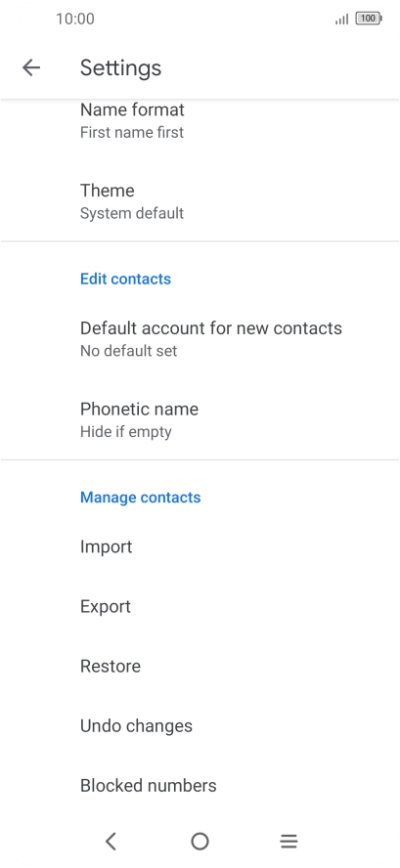Tap the Manage contacts section header
The height and width of the screenshot is (868, 400).
pyautogui.click(x=140, y=498)
